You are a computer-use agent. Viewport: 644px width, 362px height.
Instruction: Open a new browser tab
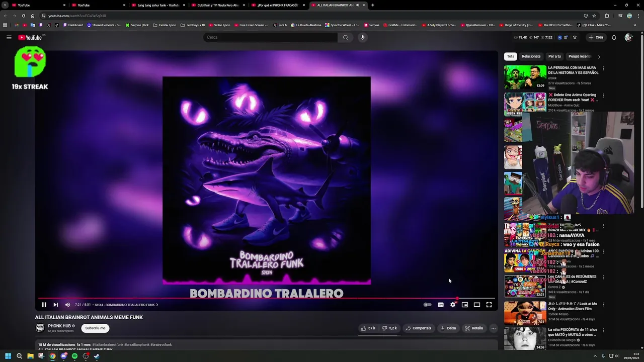tap(372, 5)
